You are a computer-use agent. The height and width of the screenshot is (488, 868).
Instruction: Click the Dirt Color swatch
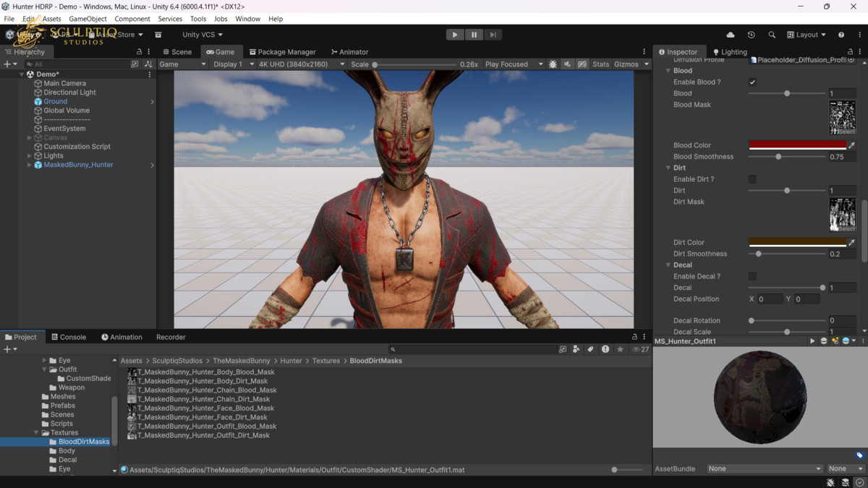pos(797,242)
